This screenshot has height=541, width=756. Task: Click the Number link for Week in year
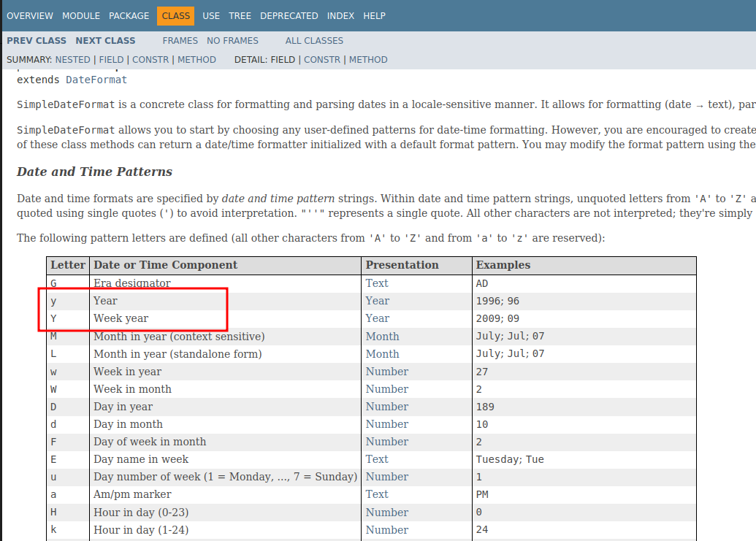386,371
